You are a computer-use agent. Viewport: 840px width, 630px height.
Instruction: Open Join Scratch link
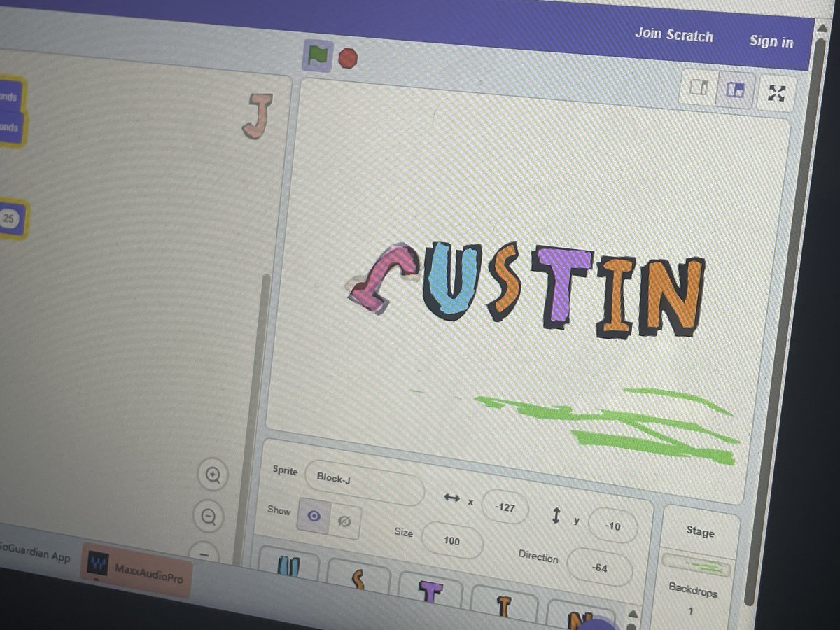tap(673, 34)
